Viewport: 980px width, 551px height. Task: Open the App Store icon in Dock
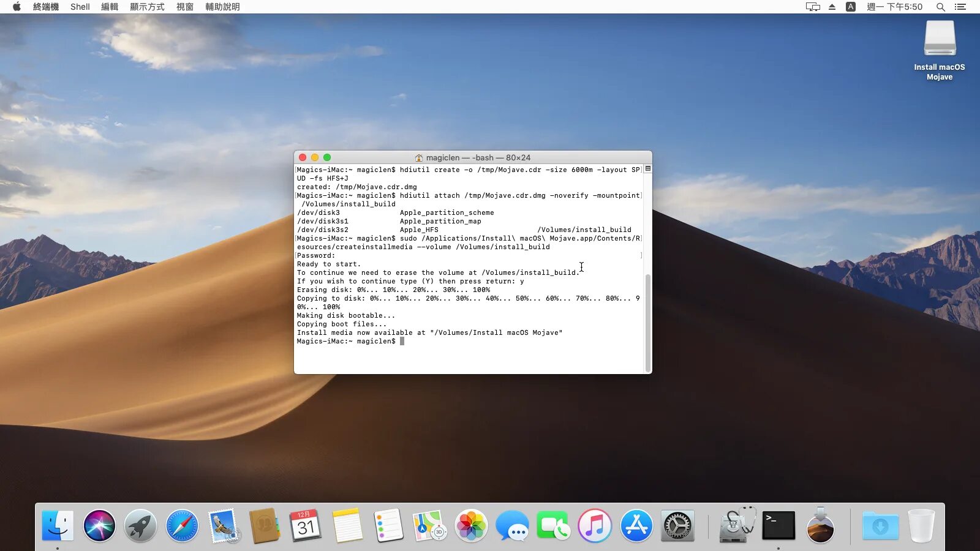pyautogui.click(x=636, y=525)
